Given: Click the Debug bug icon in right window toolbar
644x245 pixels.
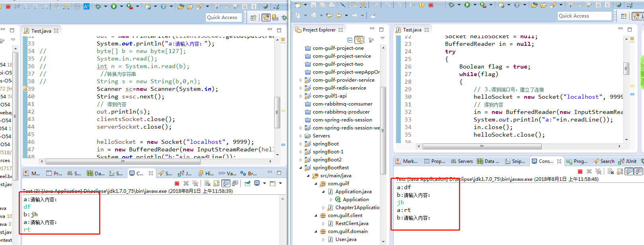Looking at the screenshot, I should (x=451, y=5).
